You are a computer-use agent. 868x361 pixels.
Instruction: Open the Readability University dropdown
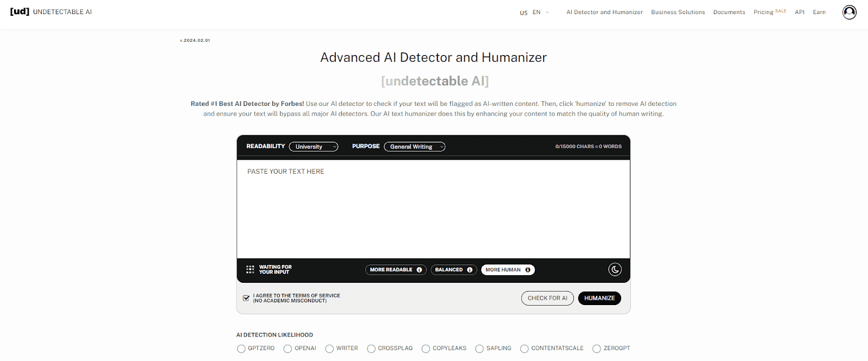pyautogui.click(x=314, y=147)
